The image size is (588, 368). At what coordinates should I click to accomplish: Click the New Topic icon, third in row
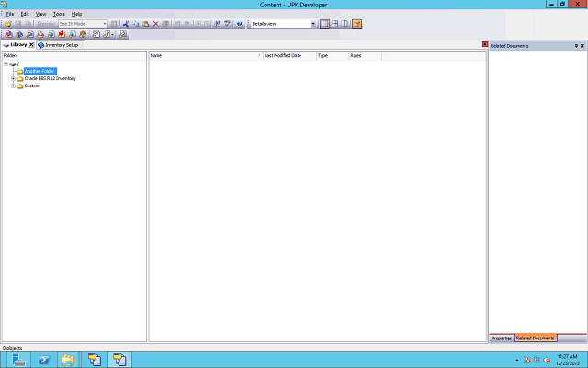pyautogui.click(x=30, y=35)
